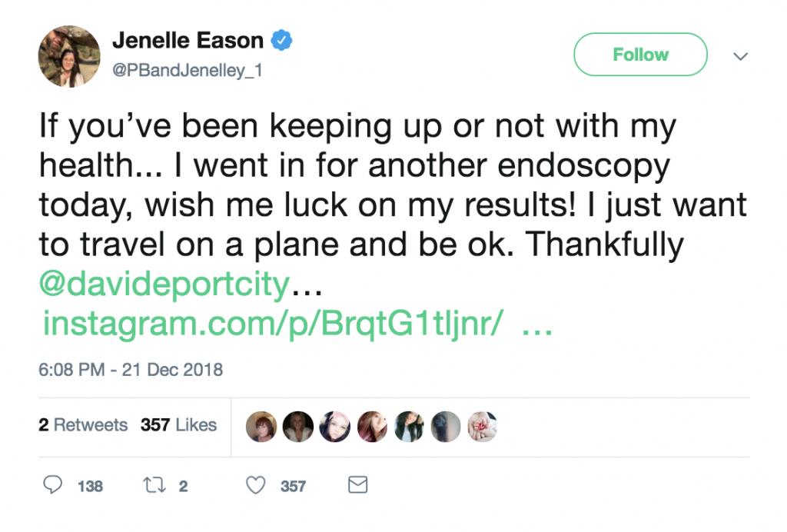Click the last avatar in the likes row
Screen dimensions: 787x532
click(x=482, y=426)
